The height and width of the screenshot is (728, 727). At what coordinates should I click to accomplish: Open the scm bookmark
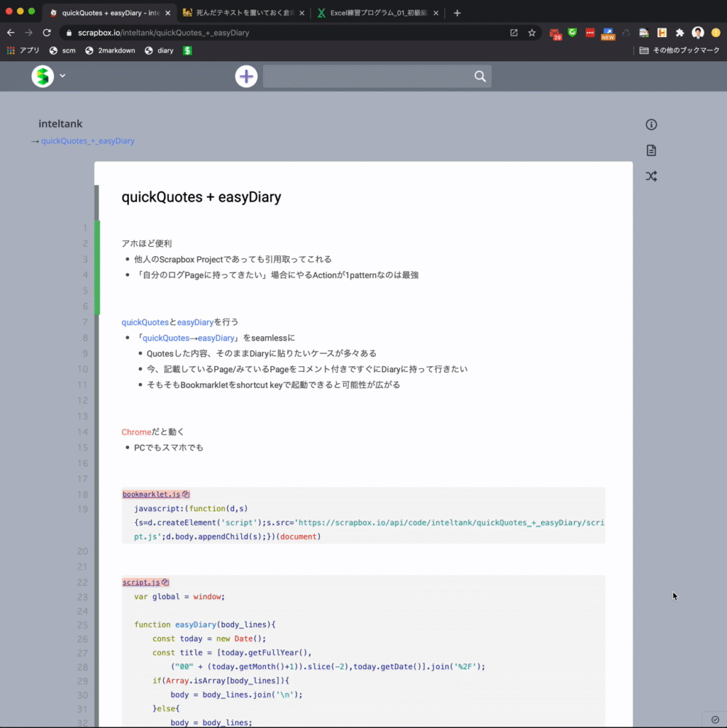[63, 50]
